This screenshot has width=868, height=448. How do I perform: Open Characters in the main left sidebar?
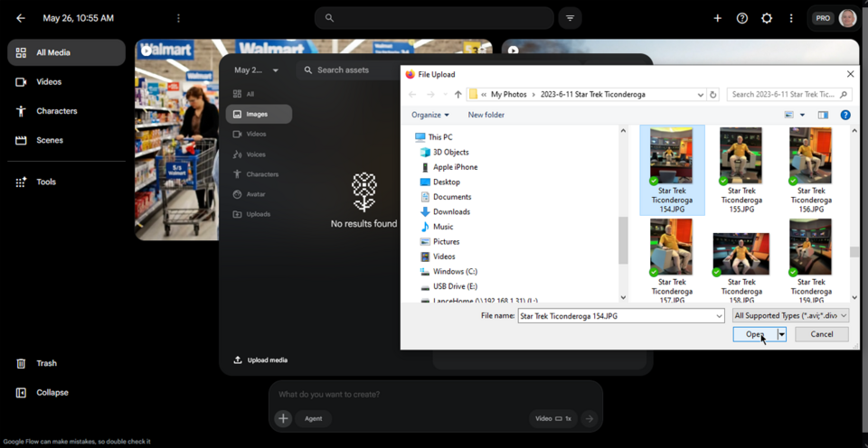(66, 111)
